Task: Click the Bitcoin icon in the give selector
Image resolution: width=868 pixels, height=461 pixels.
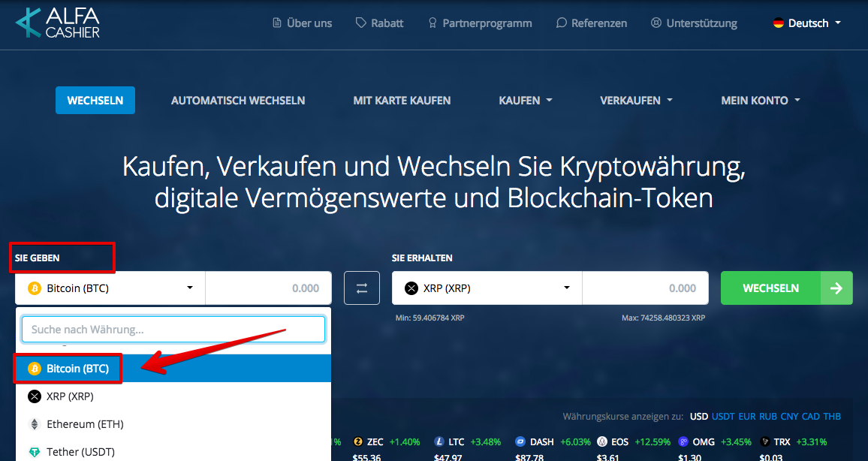Action: (35, 288)
